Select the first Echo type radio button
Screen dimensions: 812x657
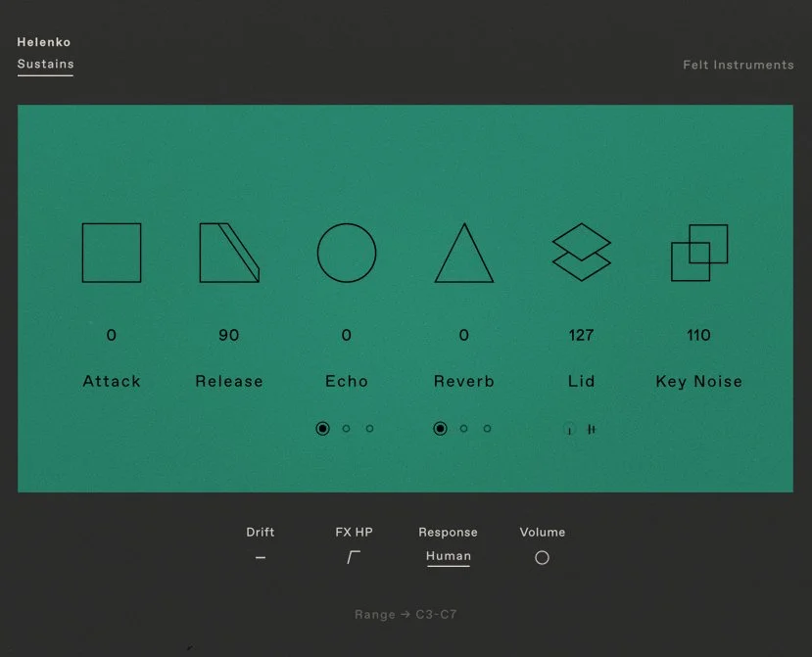[322, 429]
